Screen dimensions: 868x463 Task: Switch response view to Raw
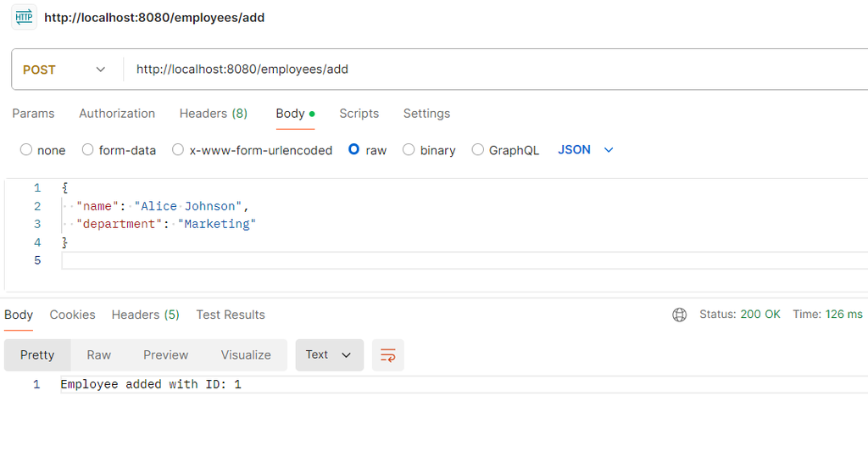tap(99, 355)
